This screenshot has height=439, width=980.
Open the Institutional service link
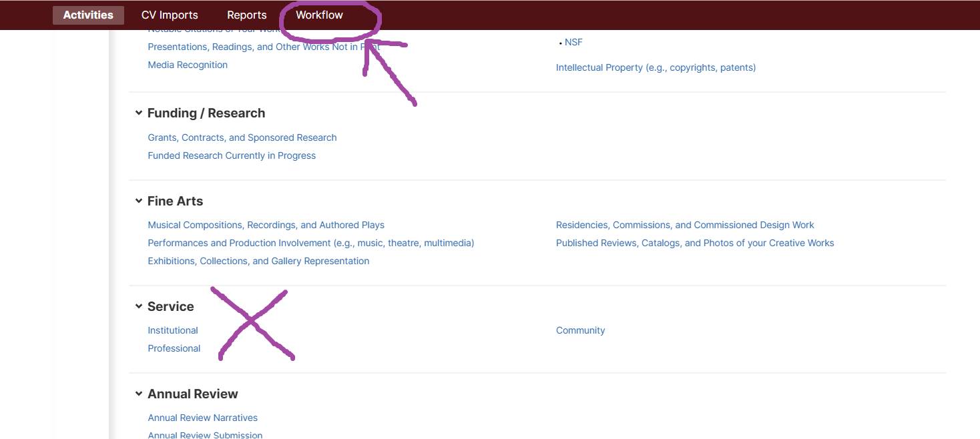tap(173, 330)
